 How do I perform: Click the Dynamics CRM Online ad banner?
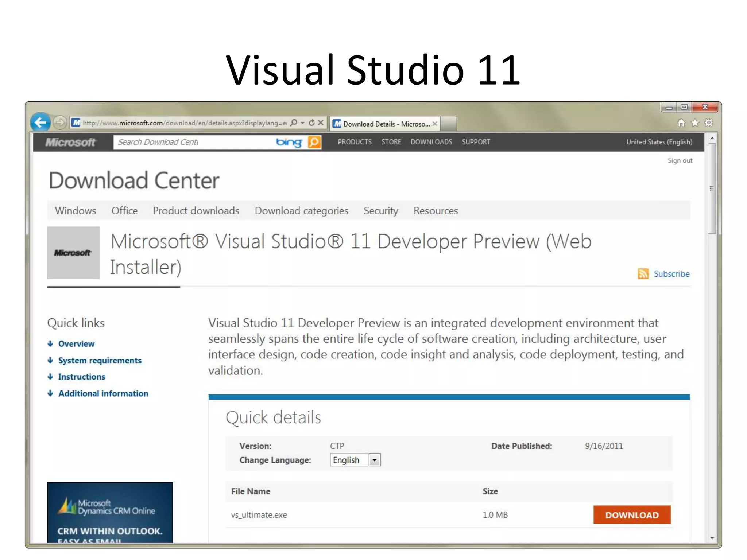point(110,512)
